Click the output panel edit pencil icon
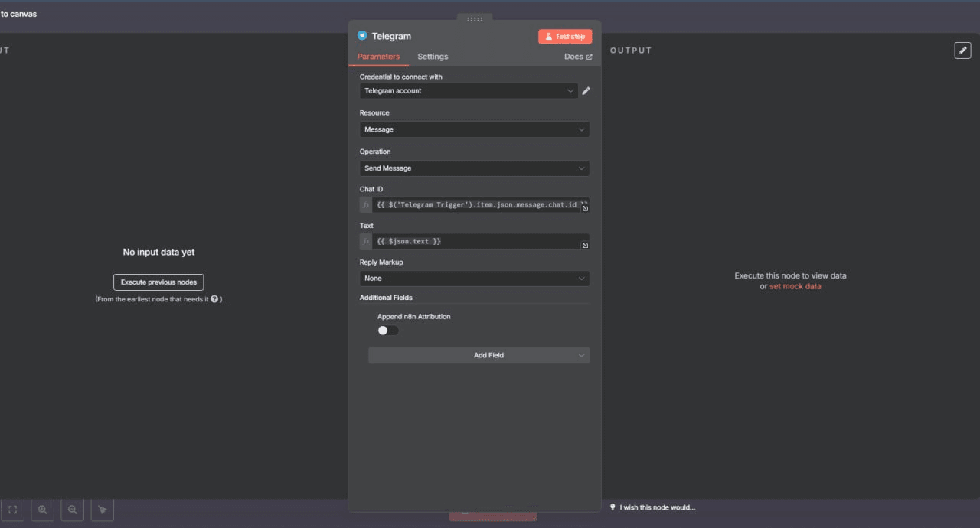The height and width of the screenshot is (528, 980). click(x=962, y=51)
